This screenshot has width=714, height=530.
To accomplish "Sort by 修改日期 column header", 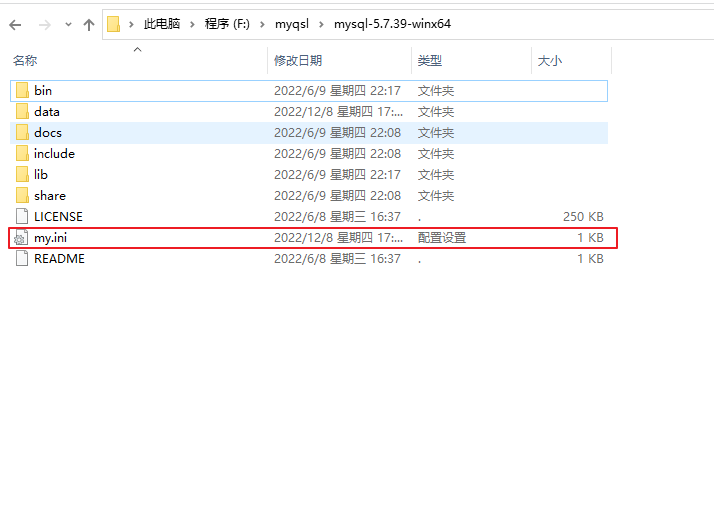I will 298,60.
